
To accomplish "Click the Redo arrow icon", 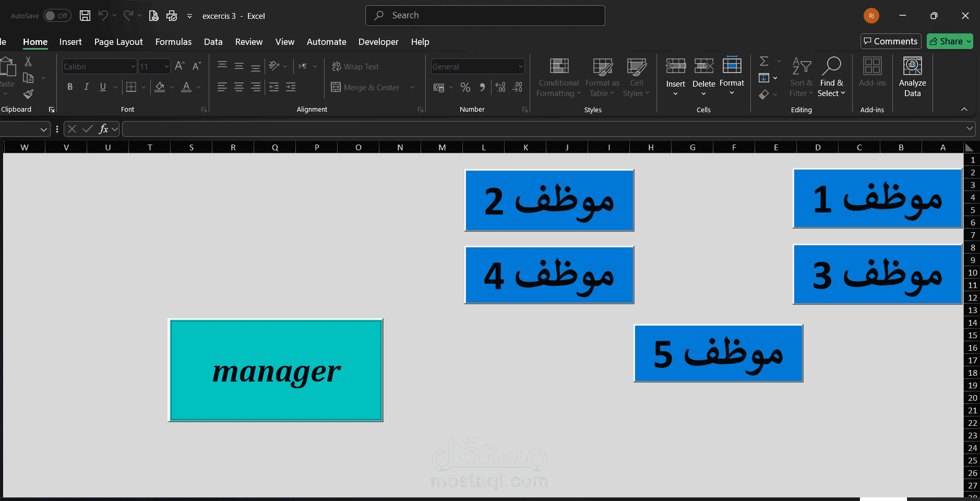I will click(128, 16).
